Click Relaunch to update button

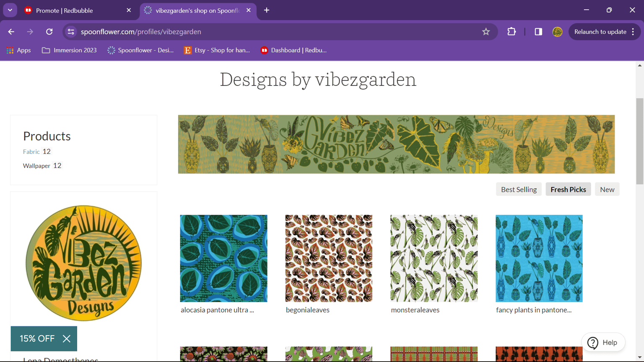click(600, 32)
